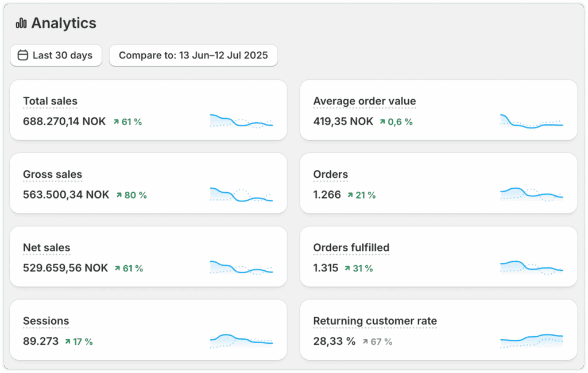Open the Returning customer rate report

point(375,321)
